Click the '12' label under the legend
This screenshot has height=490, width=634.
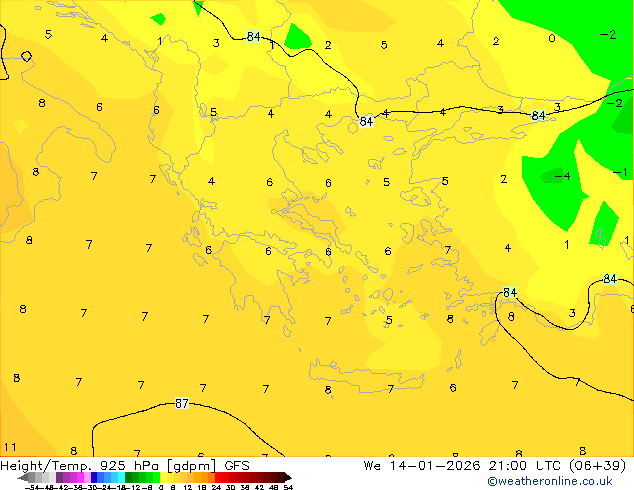[x=188, y=487]
